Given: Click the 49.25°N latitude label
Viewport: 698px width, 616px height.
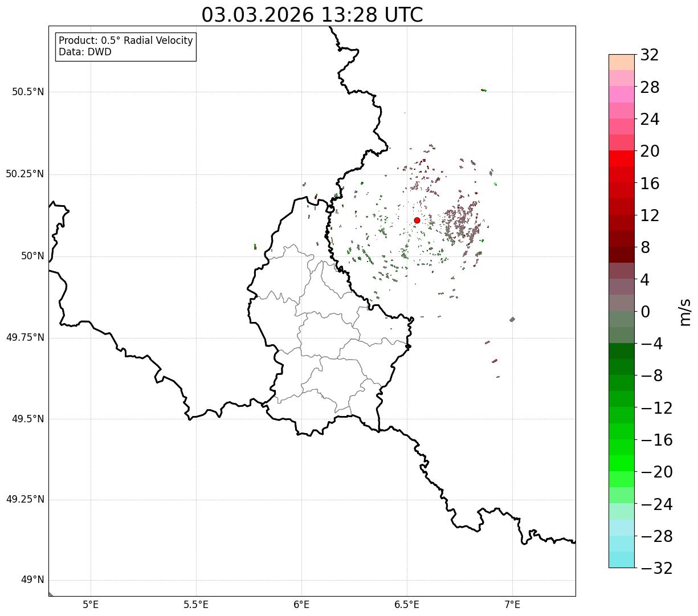Looking at the screenshot, I should point(25,500).
